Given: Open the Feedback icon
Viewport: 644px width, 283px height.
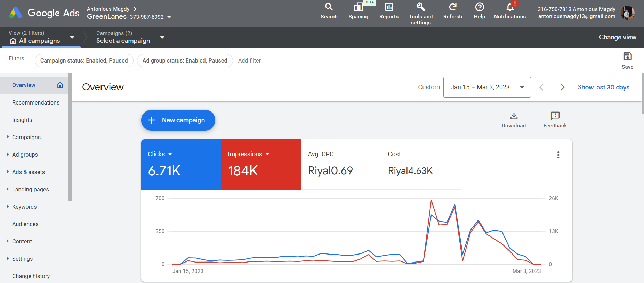Looking at the screenshot, I should point(555,116).
